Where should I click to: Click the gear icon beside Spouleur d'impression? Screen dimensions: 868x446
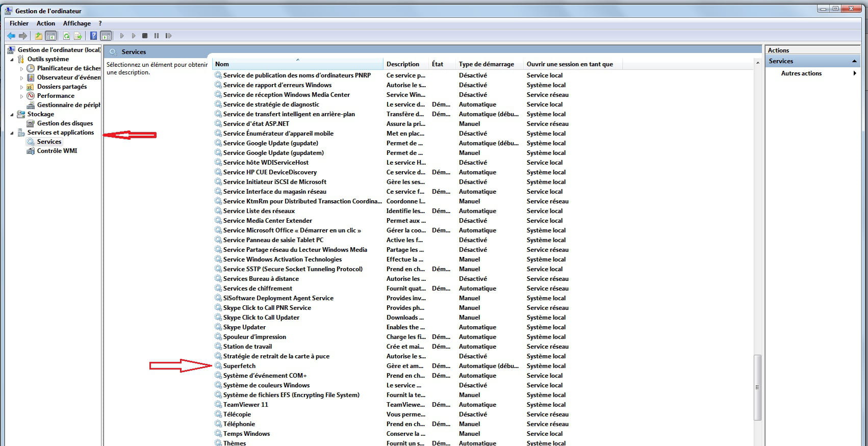point(218,337)
